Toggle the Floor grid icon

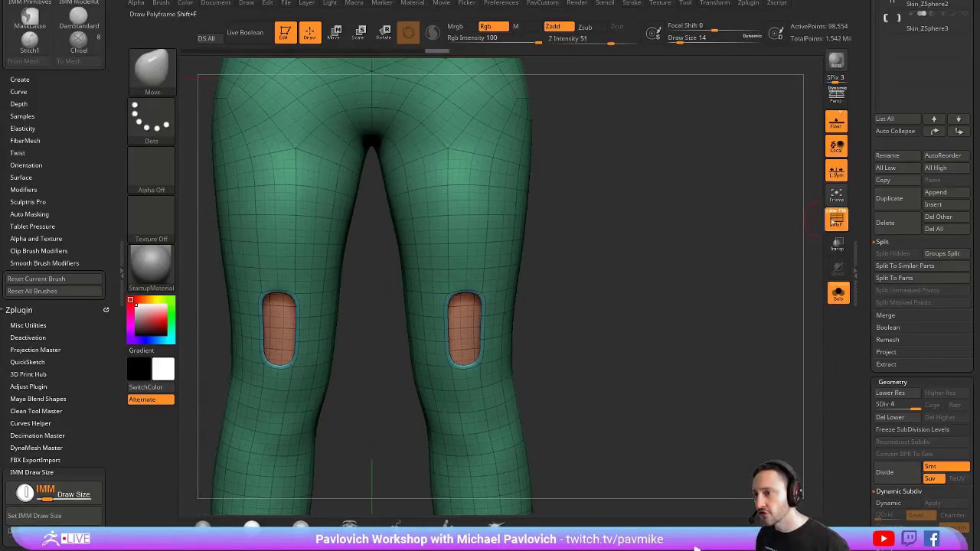836,121
